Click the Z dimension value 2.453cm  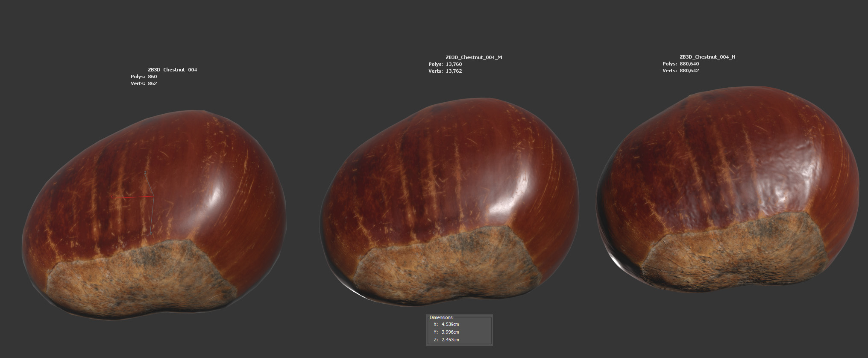(x=450, y=340)
